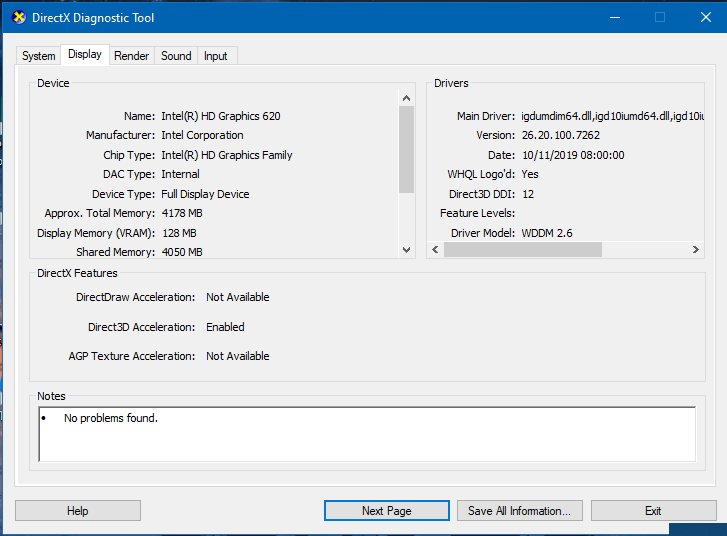Open the Render tab
Screen dimensions: 727x536
132,56
